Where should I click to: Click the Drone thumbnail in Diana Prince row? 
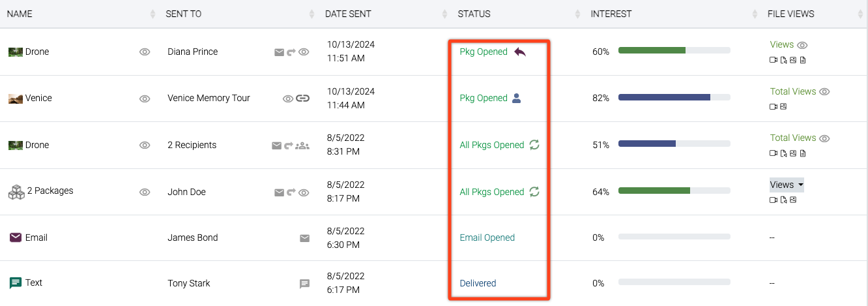point(16,52)
